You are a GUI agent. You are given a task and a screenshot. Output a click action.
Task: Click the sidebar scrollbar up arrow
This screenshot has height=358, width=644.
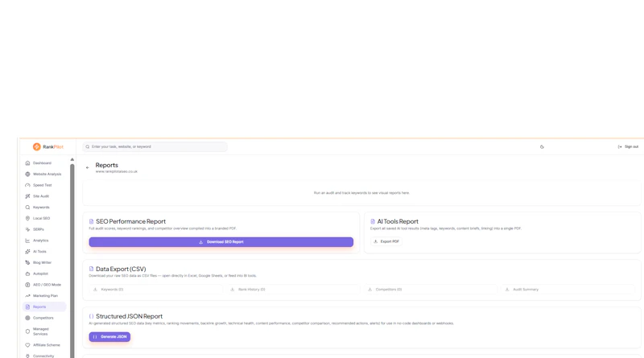[72, 159]
